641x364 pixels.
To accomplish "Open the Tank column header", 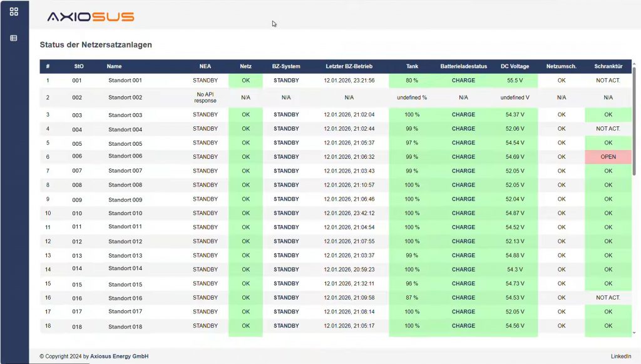I will (411, 66).
